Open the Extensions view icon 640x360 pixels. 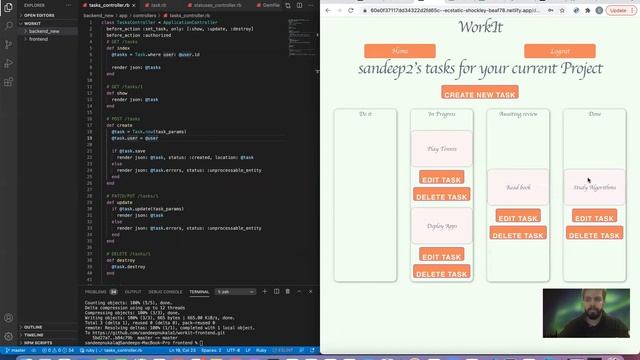pyautogui.click(x=8, y=82)
